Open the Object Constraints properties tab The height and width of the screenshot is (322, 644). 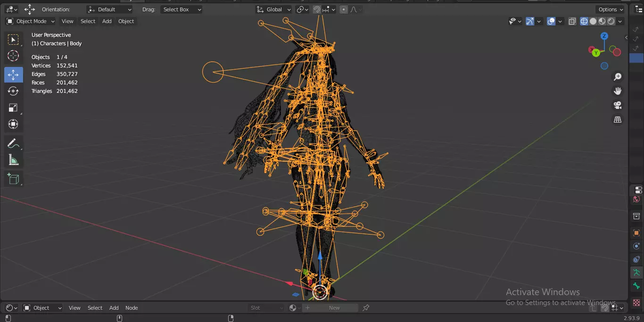click(636, 259)
